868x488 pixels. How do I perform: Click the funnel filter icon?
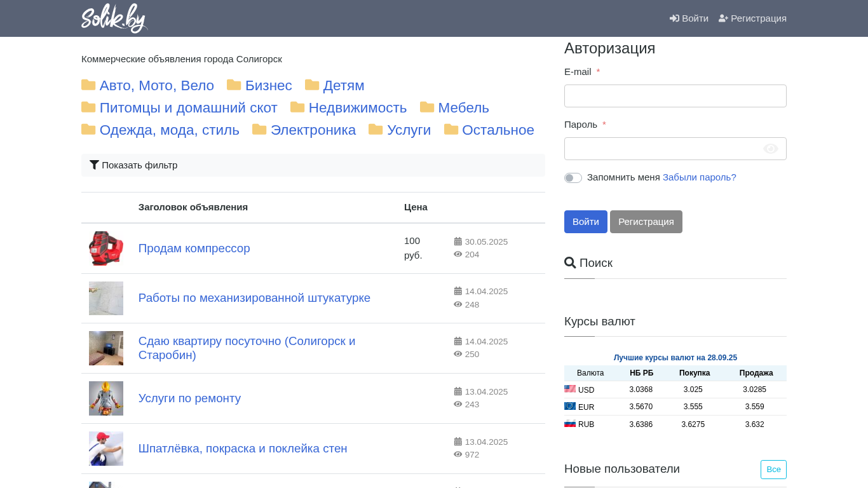pos(94,165)
